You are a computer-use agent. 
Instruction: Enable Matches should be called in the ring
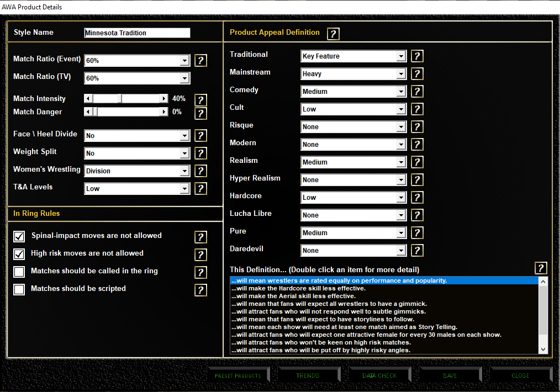(19, 272)
